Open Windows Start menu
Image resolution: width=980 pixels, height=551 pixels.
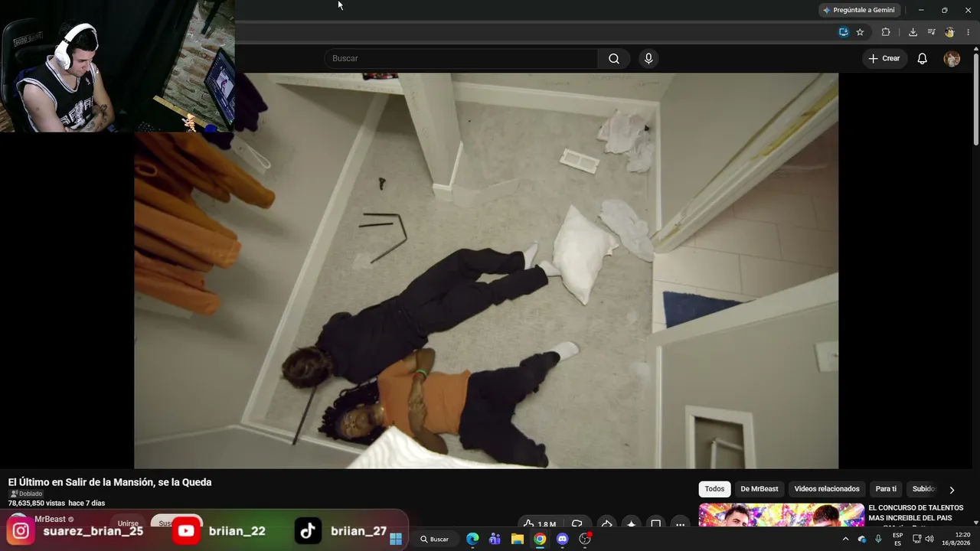coord(396,539)
